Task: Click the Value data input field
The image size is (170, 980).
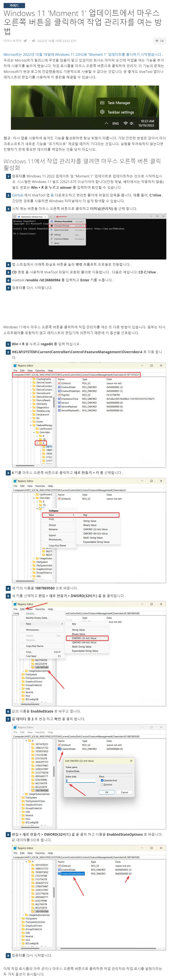Action: 81,781
